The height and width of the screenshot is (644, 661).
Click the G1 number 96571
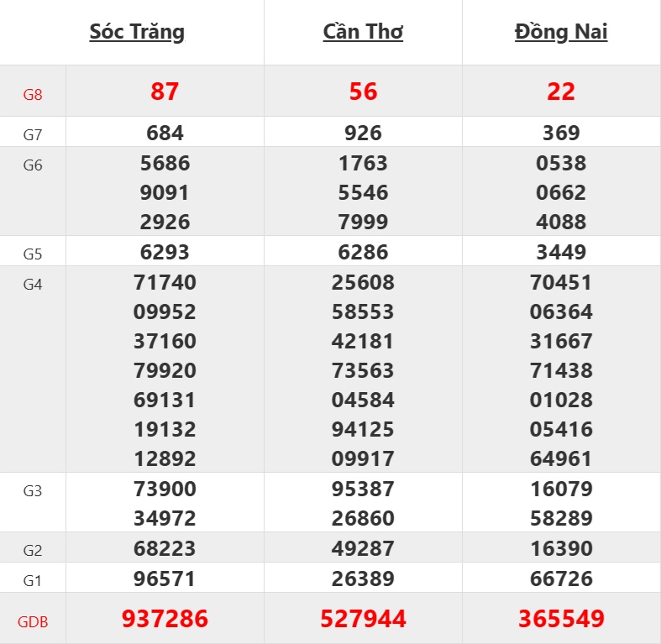click(165, 579)
